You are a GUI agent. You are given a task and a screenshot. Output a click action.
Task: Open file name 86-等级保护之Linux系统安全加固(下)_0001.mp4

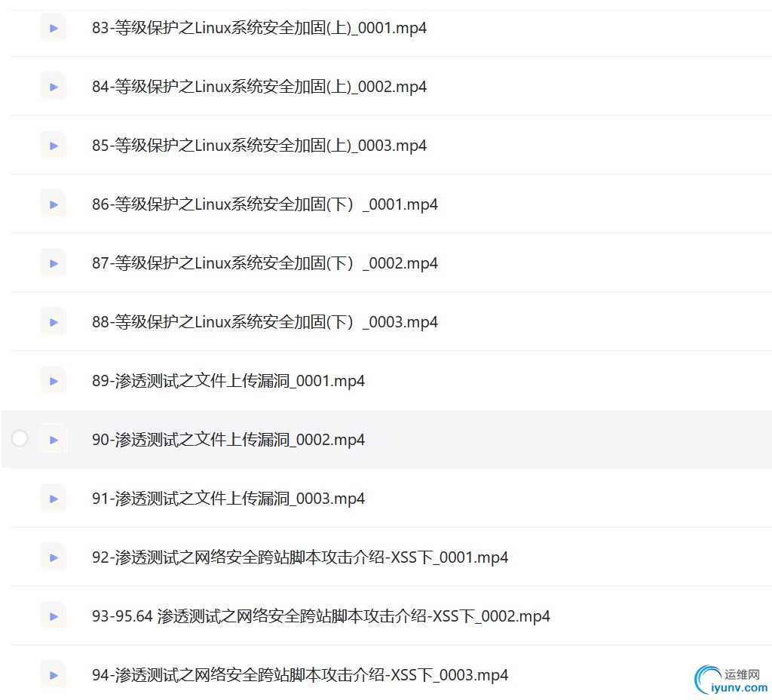click(x=265, y=204)
